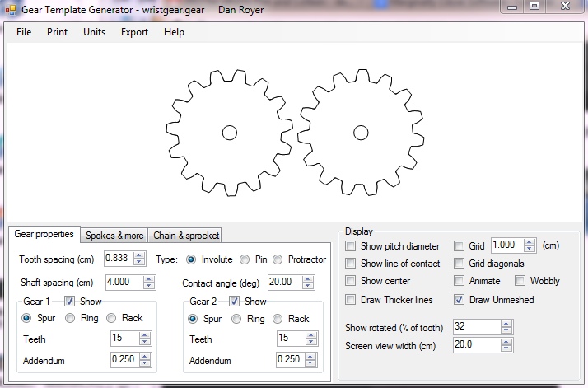
Task: Decrease Grid size with down arrow
Action: (x=530, y=249)
